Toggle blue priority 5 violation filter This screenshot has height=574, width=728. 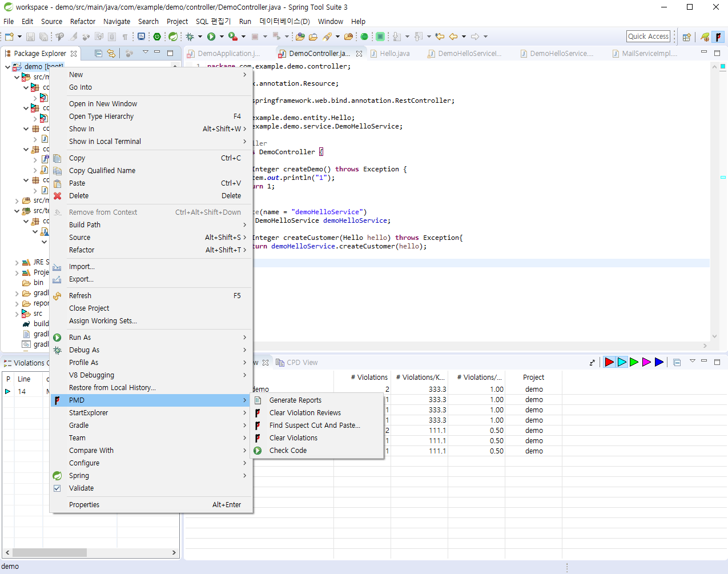click(x=659, y=362)
